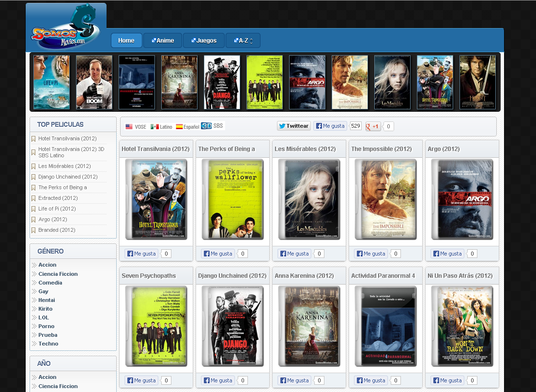Select Ciencia Ficcion under Género
This screenshot has height=392, width=536.
58,274
